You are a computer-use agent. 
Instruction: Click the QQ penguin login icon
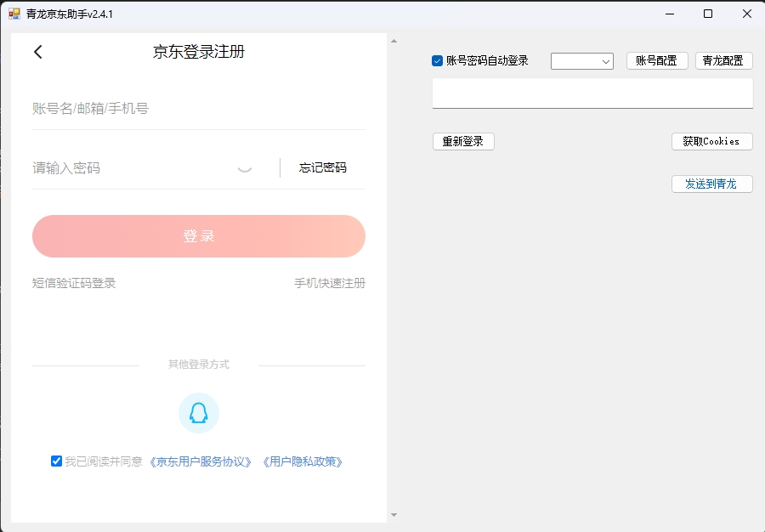tap(199, 413)
